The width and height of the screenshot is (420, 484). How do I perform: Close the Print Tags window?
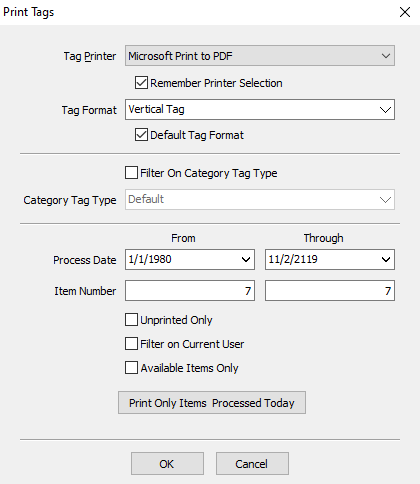pos(405,12)
